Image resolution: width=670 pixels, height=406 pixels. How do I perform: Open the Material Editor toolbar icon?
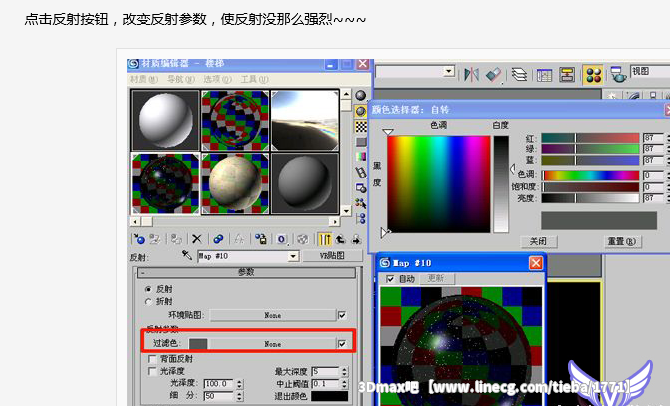[x=593, y=75]
